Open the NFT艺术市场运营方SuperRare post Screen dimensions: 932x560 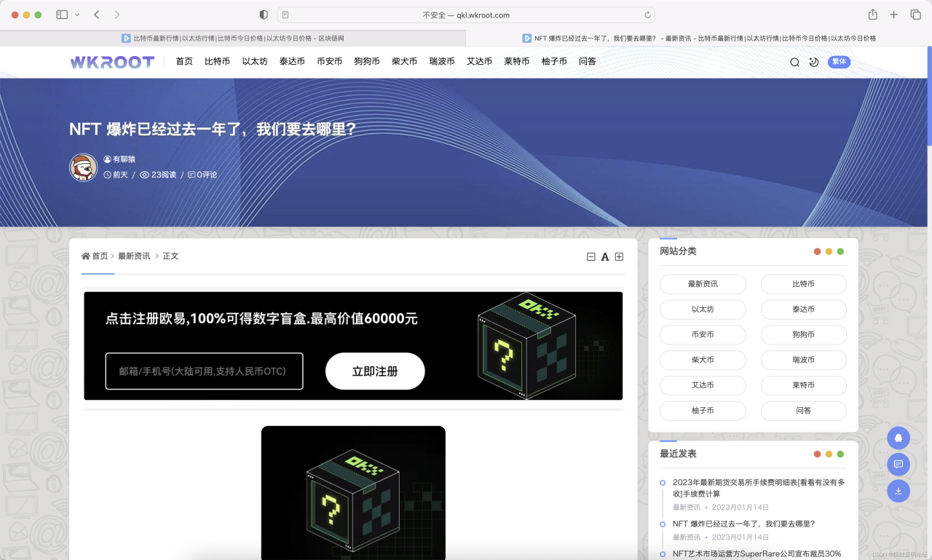(757, 553)
